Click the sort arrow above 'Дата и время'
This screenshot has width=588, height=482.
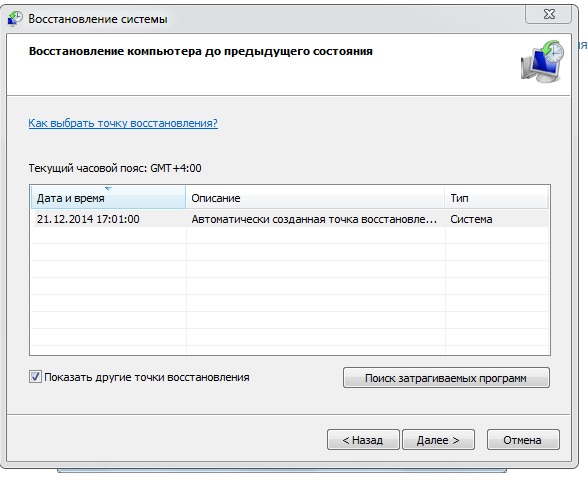tap(108, 189)
